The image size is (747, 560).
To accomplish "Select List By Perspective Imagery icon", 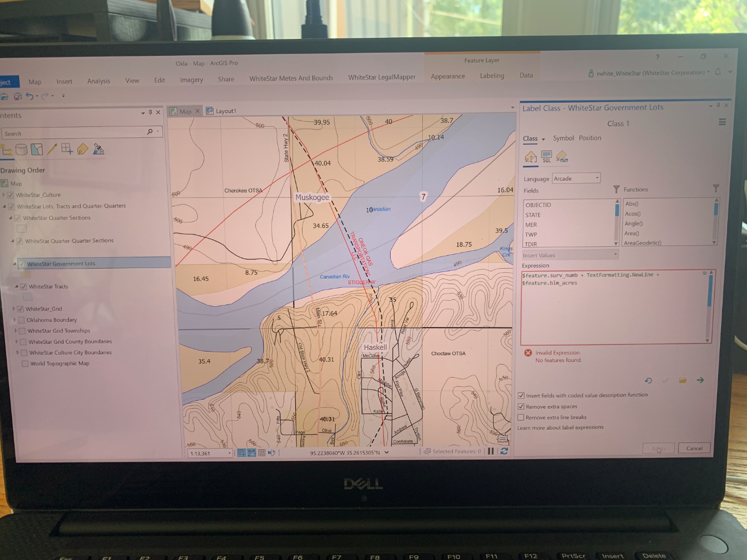I will pos(99,149).
